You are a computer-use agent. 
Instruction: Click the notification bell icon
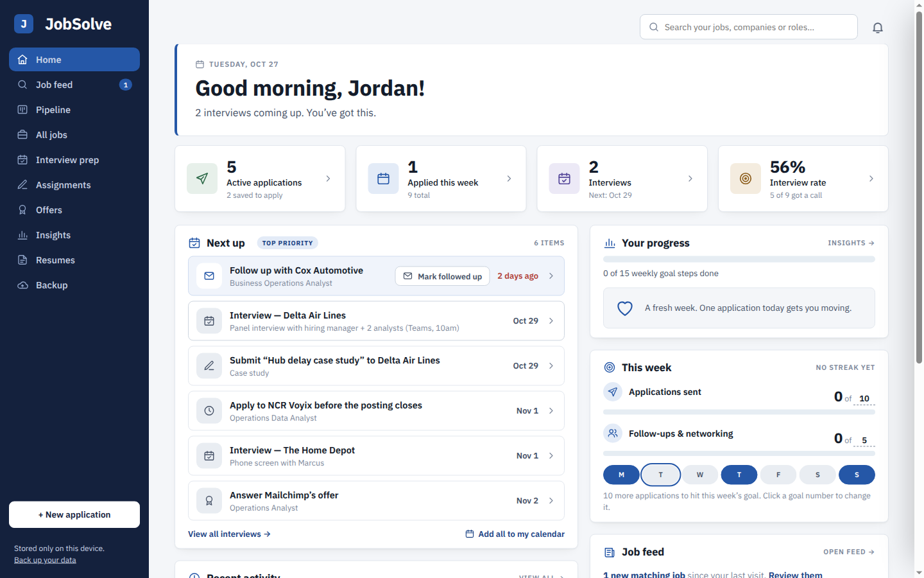(x=878, y=27)
